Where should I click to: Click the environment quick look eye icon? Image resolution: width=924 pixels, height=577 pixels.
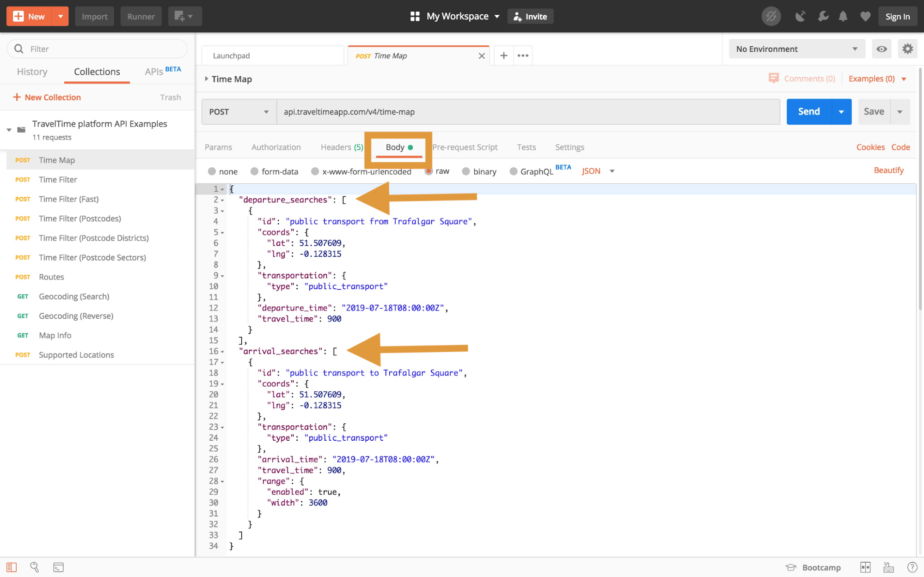click(881, 49)
